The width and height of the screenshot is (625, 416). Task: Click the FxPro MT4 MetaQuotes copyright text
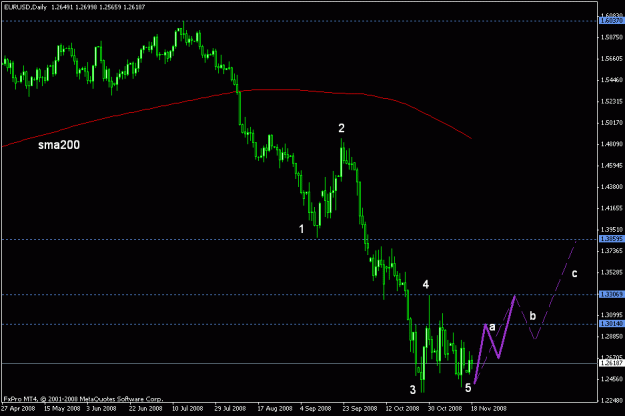(x=83, y=399)
